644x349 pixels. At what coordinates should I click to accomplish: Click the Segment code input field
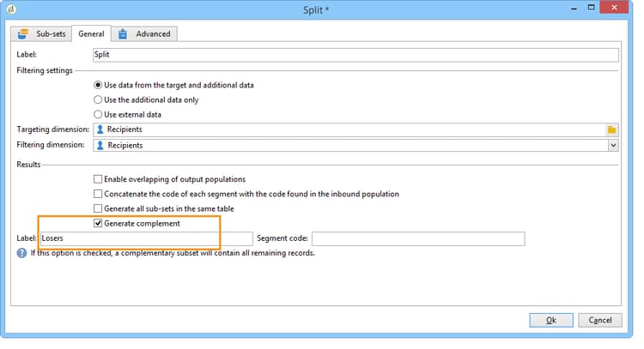pyautogui.click(x=418, y=238)
